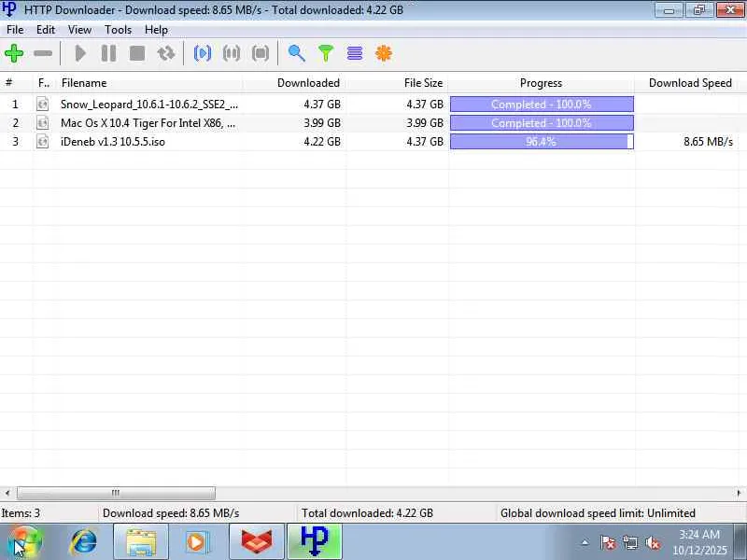Click the horizontal scrollbar left arrow

[7, 493]
